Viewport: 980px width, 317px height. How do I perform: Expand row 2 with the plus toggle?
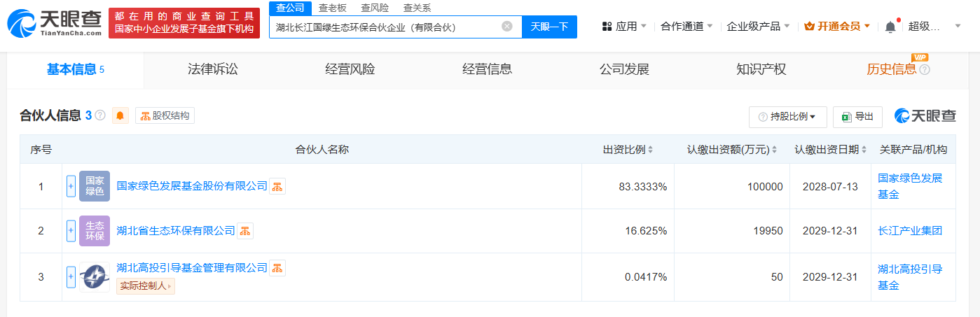[x=71, y=231]
